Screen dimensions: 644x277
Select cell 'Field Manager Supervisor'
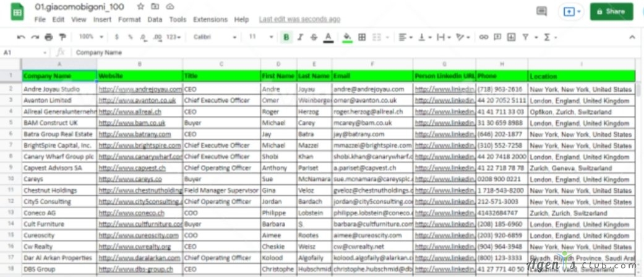pos(222,191)
